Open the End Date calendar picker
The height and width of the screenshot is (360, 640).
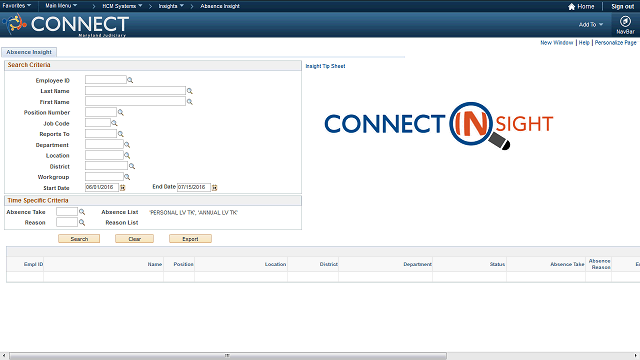215,187
